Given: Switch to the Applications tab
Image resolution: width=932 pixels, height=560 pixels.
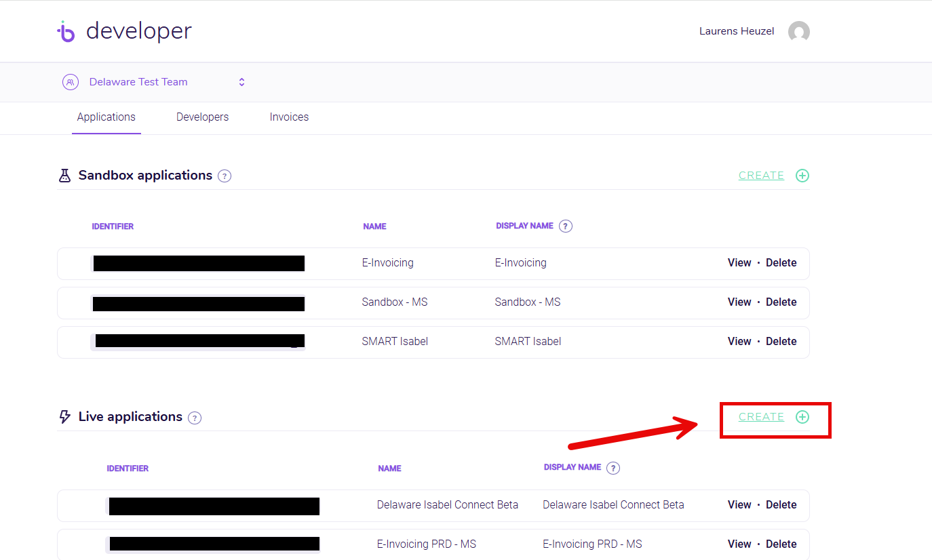Looking at the screenshot, I should tap(106, 117).
